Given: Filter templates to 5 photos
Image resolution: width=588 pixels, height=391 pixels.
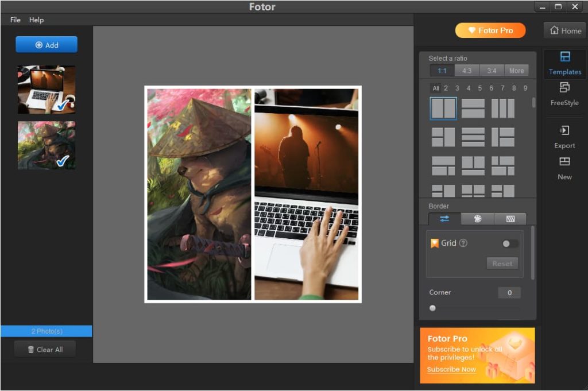Looking at the screenshot, I should 479,88.
